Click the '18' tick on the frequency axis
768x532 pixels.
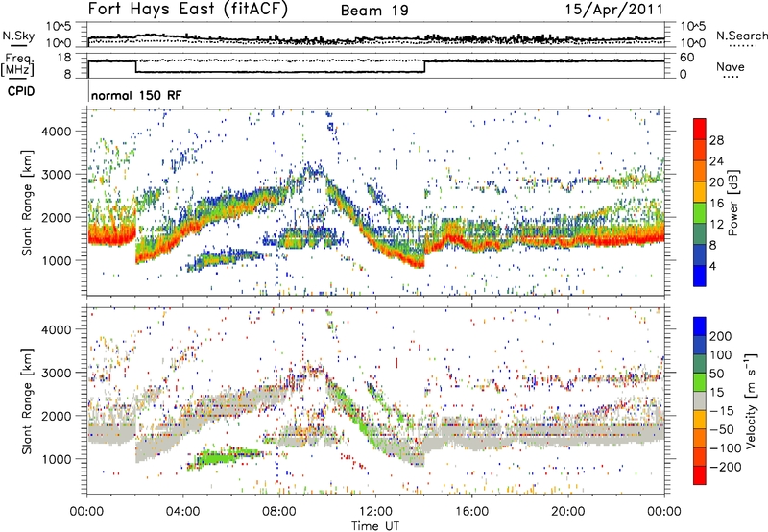coord(64,58)
